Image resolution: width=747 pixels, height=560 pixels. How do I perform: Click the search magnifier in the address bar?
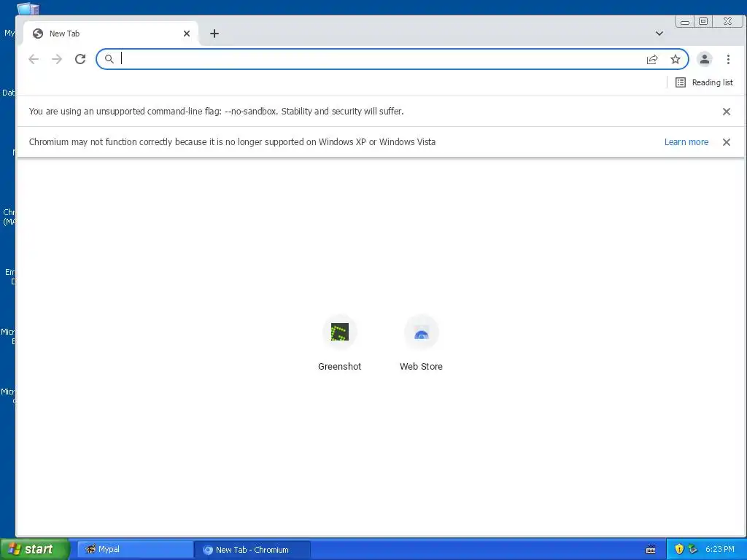tap(109, 59)
